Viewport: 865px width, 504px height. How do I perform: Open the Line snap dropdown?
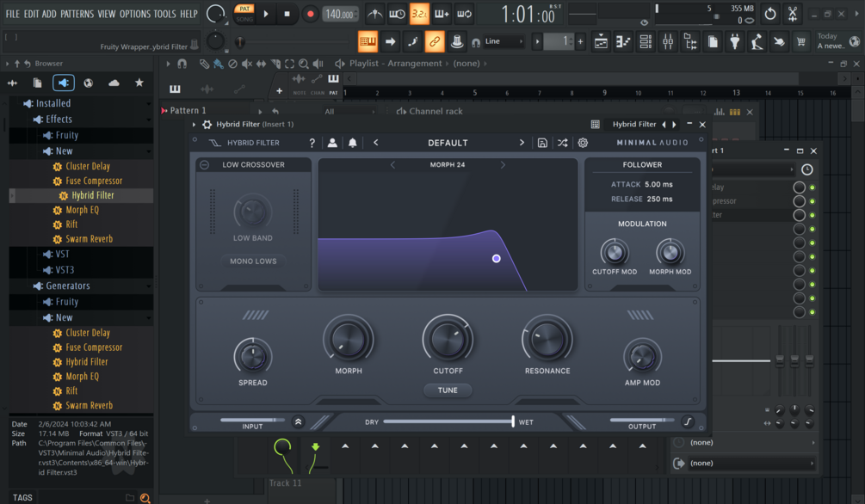504,41
